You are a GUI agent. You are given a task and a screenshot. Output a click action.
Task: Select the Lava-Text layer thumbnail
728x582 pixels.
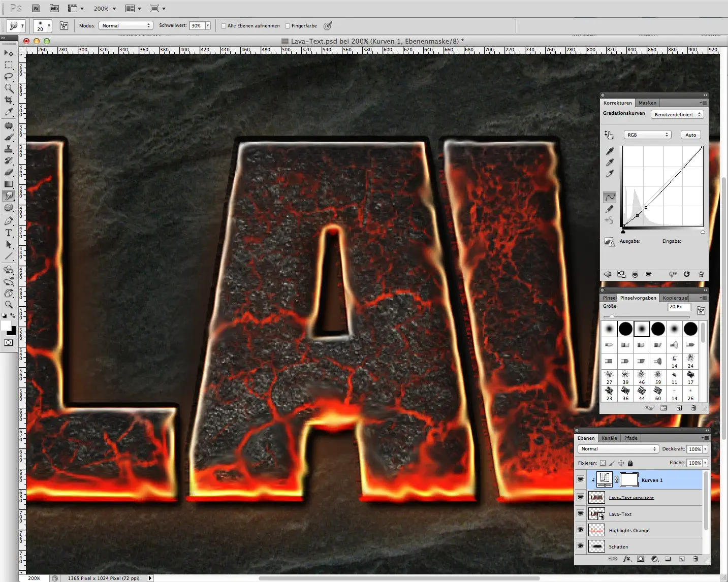click(597, 514)
